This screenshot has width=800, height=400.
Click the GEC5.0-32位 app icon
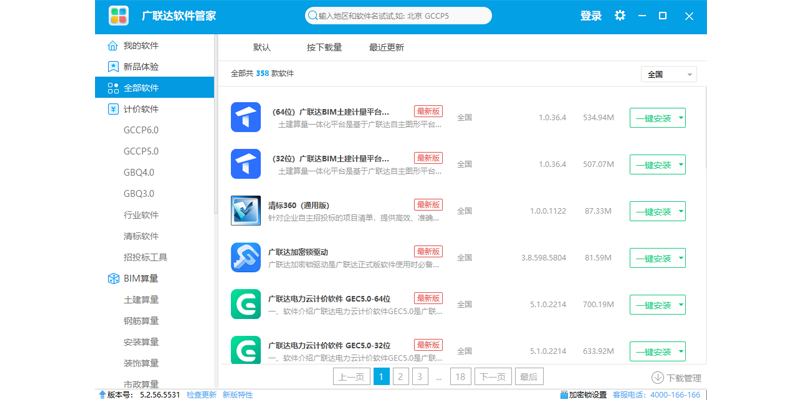[x=245, y=350]
